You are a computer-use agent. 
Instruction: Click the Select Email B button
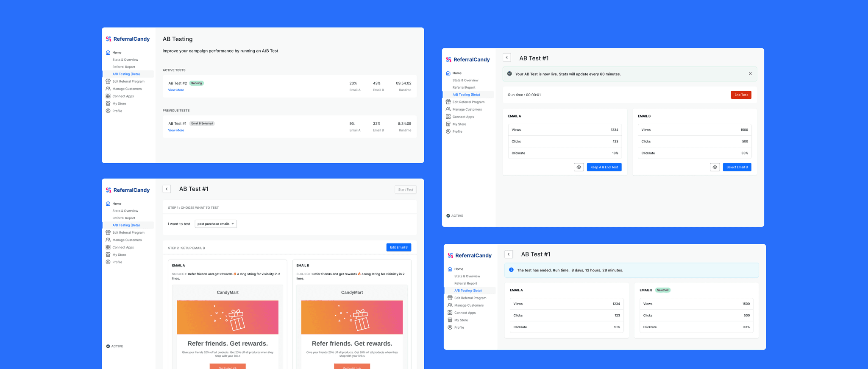point(737,167)
